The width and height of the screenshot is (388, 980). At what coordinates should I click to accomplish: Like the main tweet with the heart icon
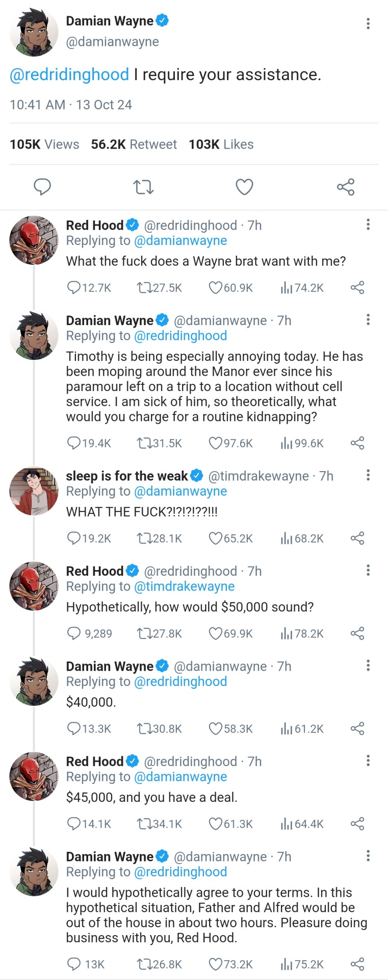pyautogui.click(x=244, y=187)
